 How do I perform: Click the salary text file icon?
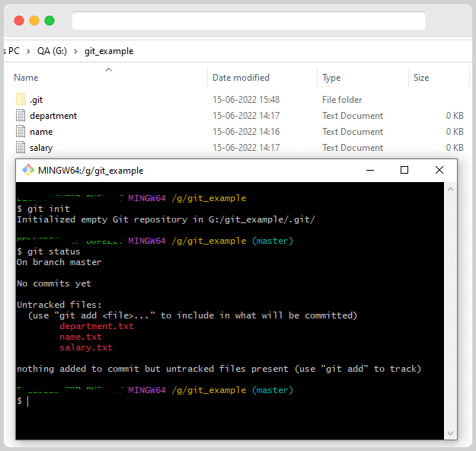[x=21, y=148]
